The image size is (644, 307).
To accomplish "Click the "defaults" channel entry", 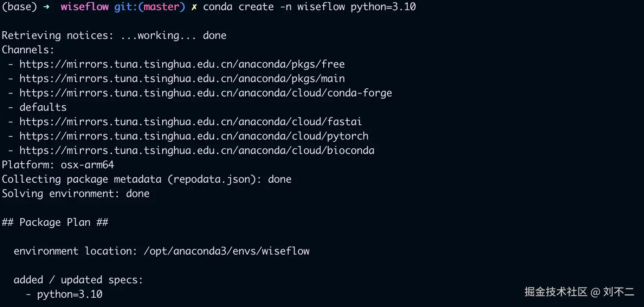I will click(43, 107).
